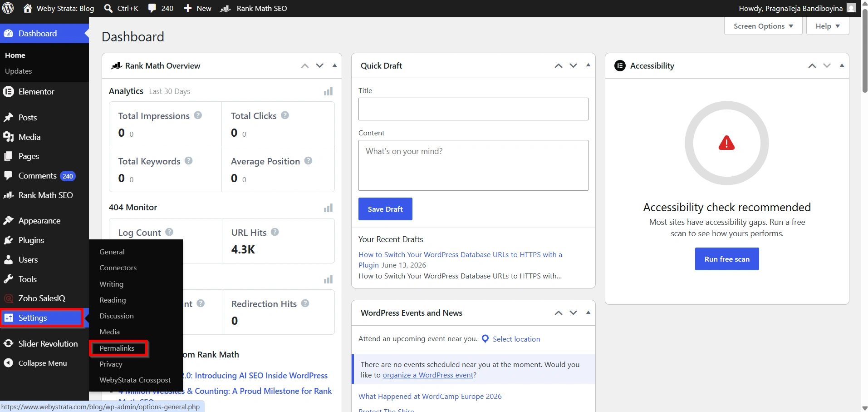Collapse WordPress Events and News panel
This screenshot has width=868, height=412.
click(x=588, y=313)
